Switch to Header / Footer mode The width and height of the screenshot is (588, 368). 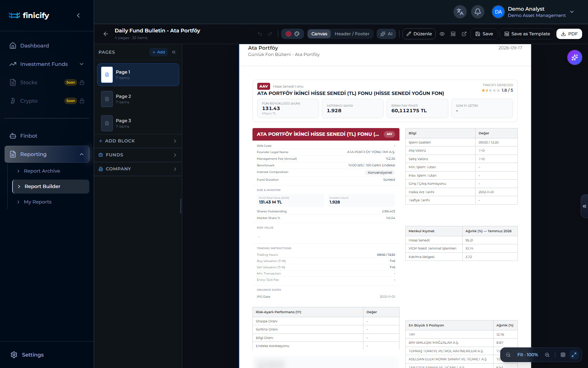point(352,34)
